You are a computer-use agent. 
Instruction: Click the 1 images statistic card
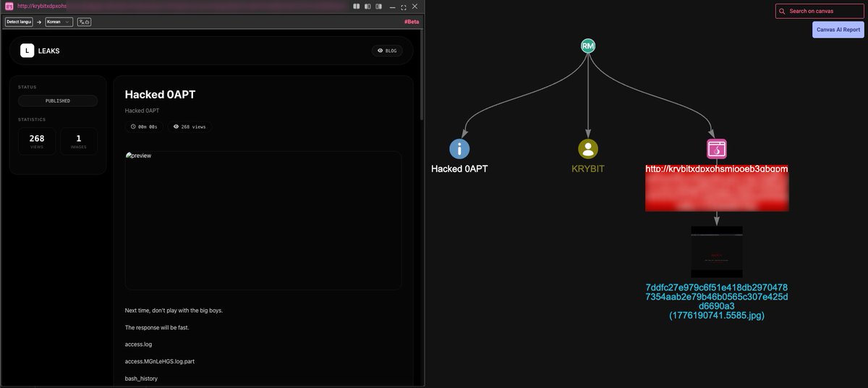pyautogui.click(x=78, y=141)
